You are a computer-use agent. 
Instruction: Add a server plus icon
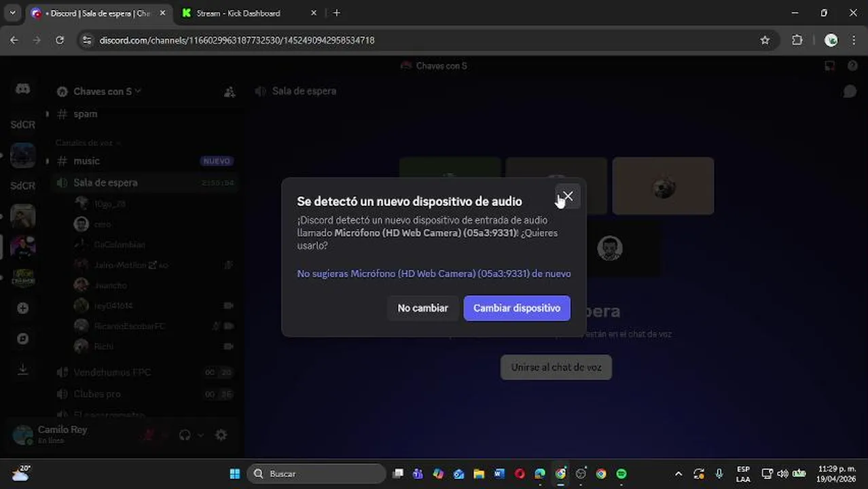[x=22, y=308]
